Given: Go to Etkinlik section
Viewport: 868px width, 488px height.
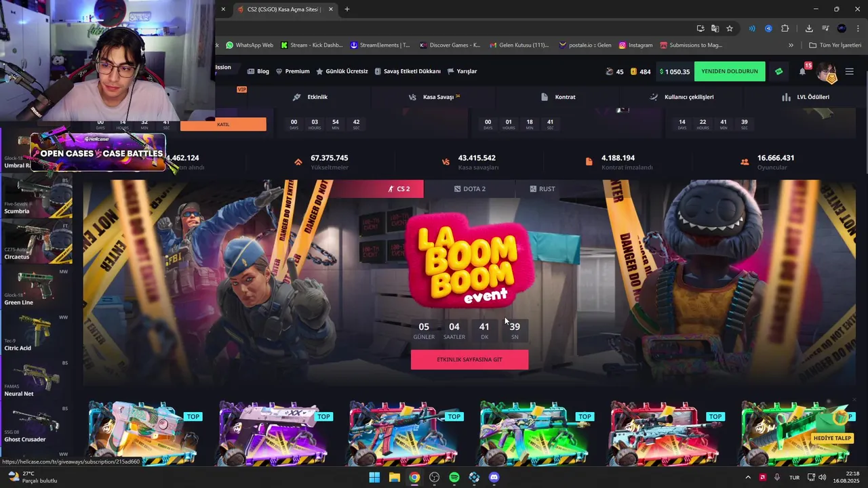Looking at the screenshot, I should [x=311, y=97].
